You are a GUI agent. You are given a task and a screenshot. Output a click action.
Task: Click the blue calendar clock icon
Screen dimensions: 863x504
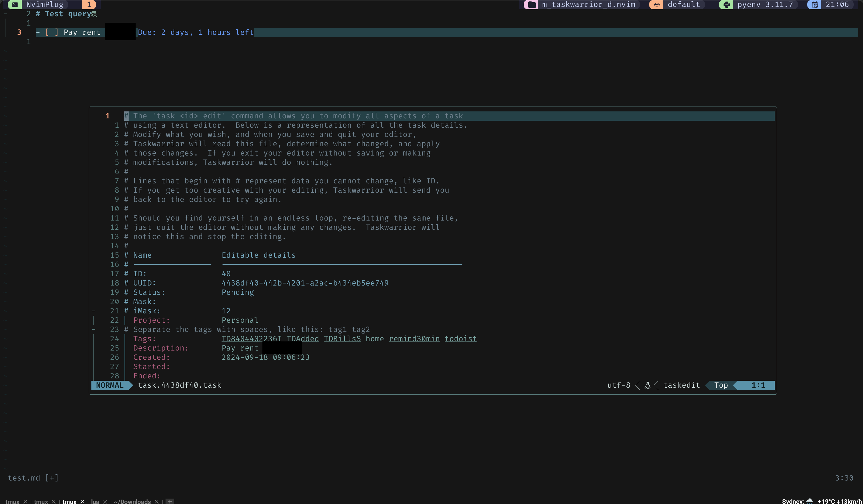(x=814, y=4)
